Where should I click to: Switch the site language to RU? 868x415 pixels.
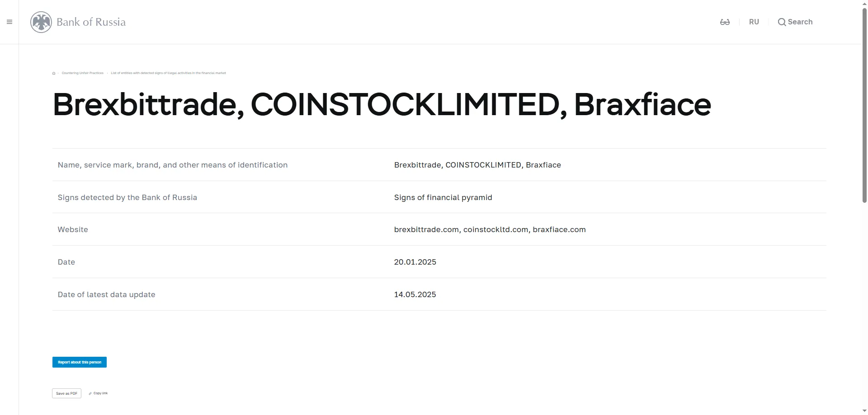pyautogui.click(x=754, y=22)
